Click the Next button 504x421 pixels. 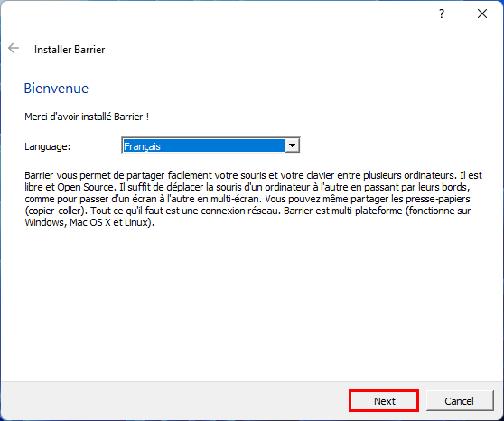384,401
